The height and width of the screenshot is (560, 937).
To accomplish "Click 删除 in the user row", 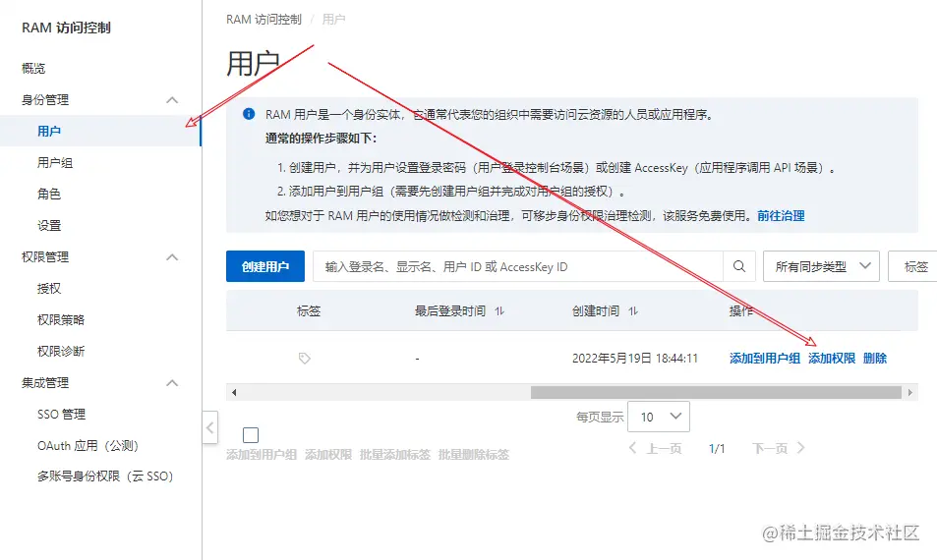I will [x=875, y=359].
